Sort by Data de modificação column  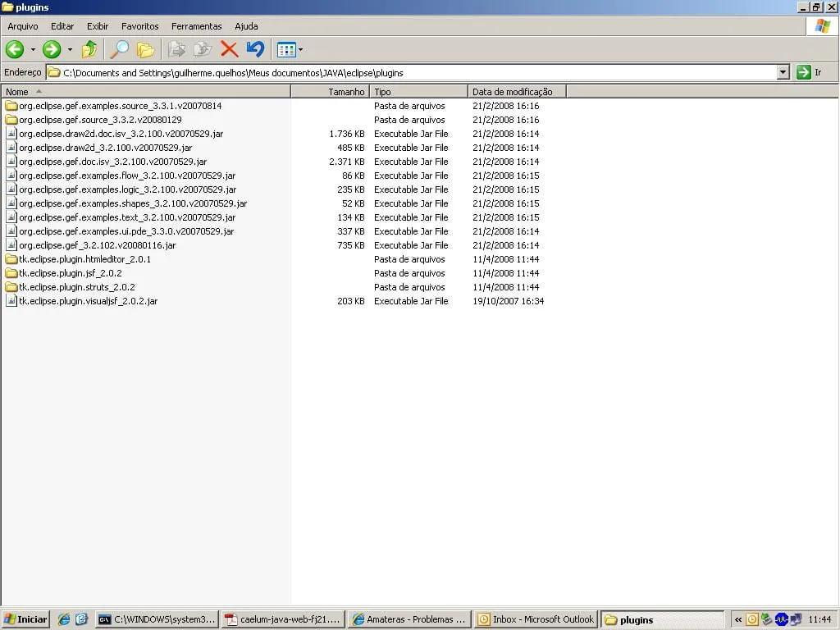517,92
